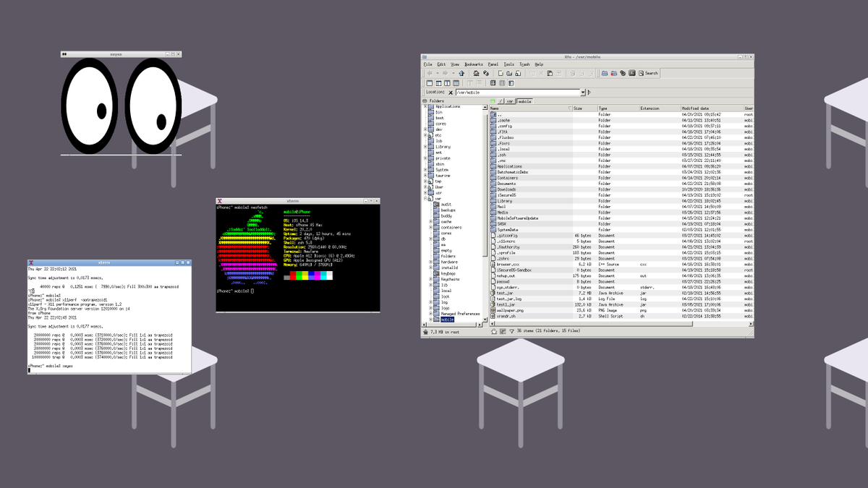Go up to the parent directory in Xfe toolbar
The height and width of the screenshot is (488, 868).
(x=461, y=73)
